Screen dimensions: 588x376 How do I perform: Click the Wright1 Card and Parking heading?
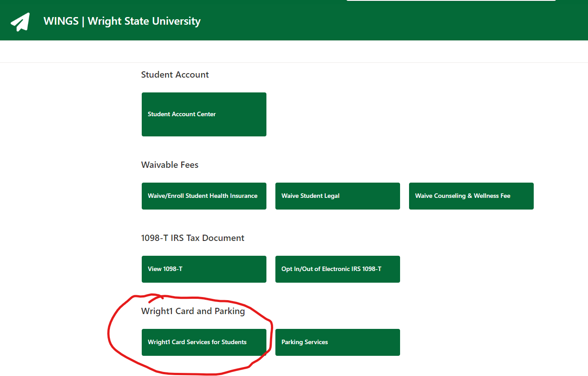(193, 311)
